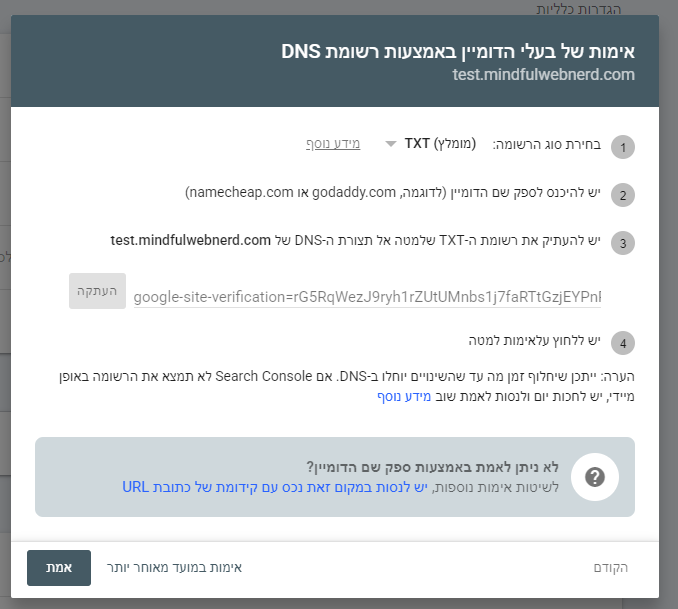
Task: Go back with the הקודם button
Action: [611, 567]
